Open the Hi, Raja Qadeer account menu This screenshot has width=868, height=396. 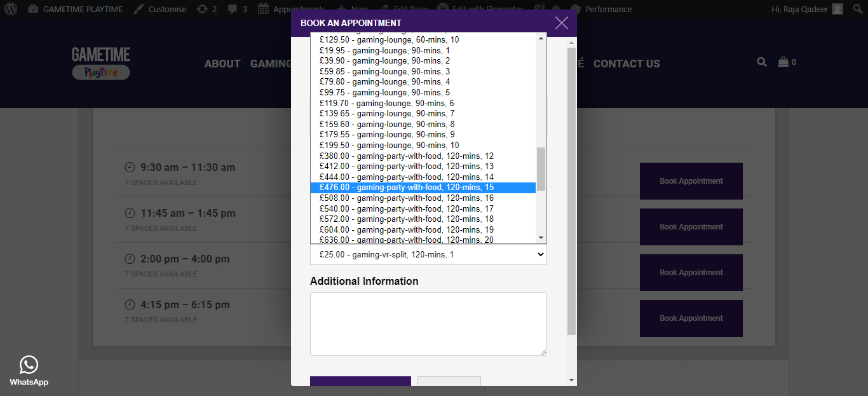pyautogui.click(x=807, y=9)
